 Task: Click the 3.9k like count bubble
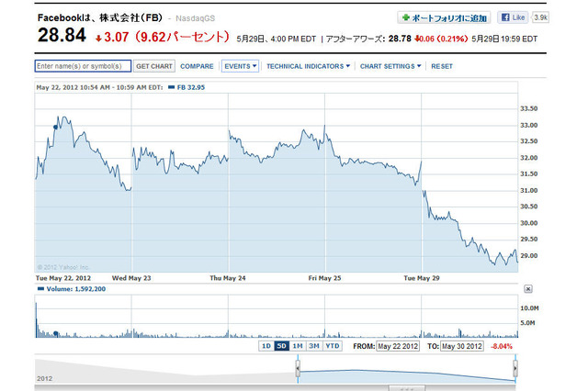pyautogui.click(x=540, y=17)
